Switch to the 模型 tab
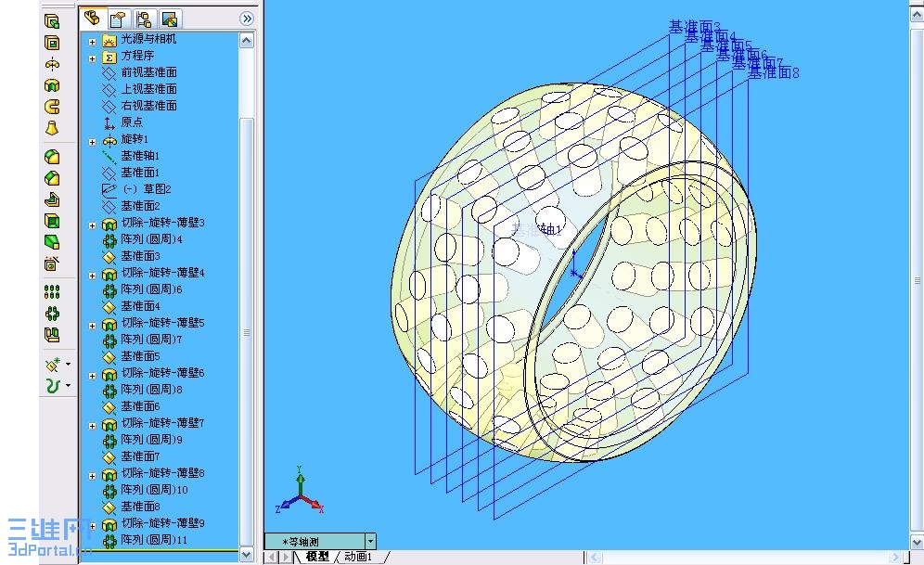Image resolution: width=924 pixels, height=565 pixels. 317,557
